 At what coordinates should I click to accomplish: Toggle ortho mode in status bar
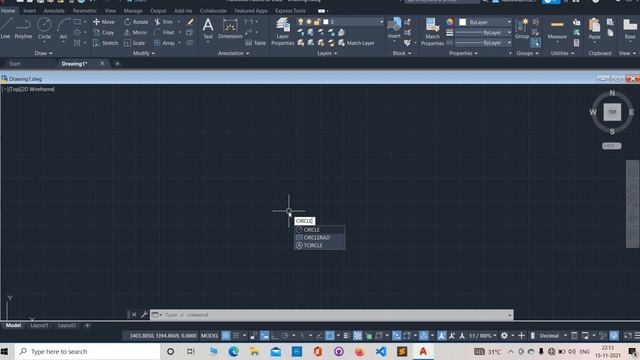coord(275,336)
